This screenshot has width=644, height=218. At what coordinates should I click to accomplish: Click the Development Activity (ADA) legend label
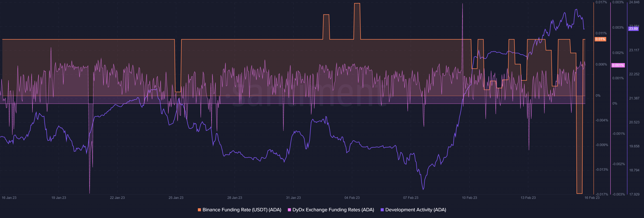(x=416, y=210)
